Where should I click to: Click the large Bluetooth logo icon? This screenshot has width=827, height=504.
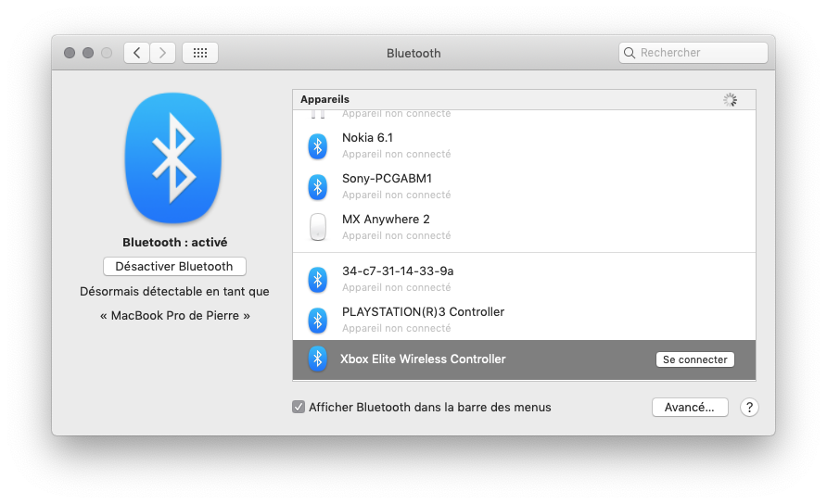(173, 158)
